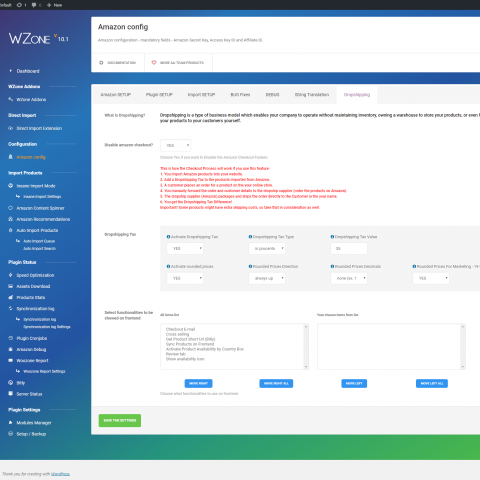Click the green Save the Settings button
480x480 pixels.
click(120, 420)
